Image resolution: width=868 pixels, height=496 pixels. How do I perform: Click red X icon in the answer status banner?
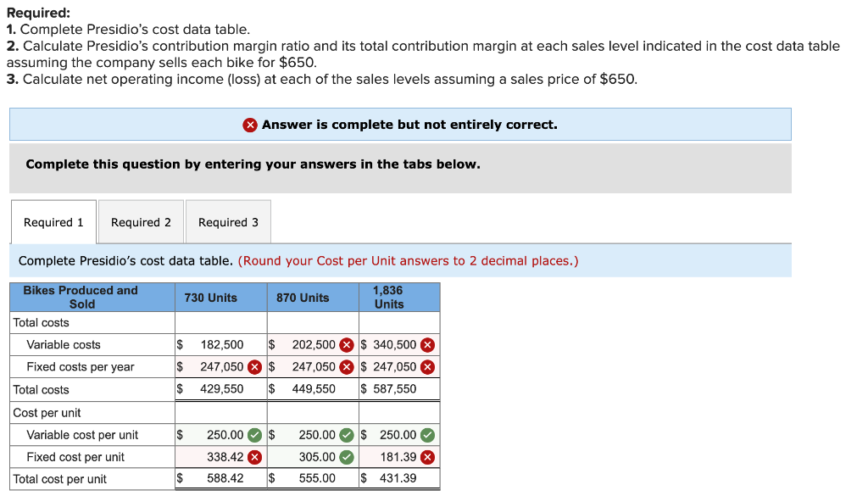tap(249, 124)
